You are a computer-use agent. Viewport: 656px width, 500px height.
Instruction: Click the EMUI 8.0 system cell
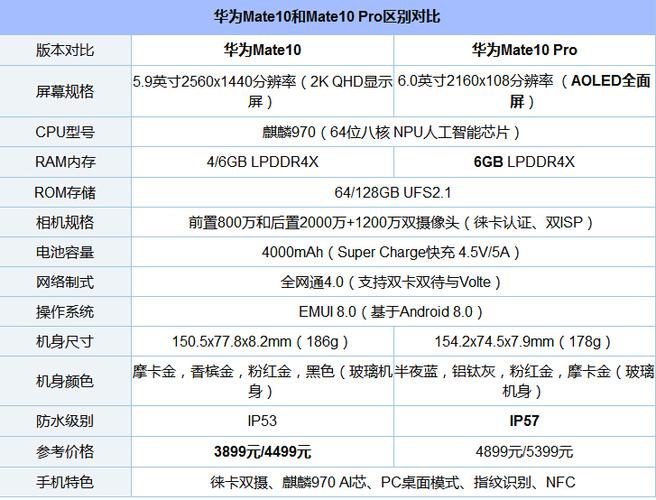coord(391,312)
